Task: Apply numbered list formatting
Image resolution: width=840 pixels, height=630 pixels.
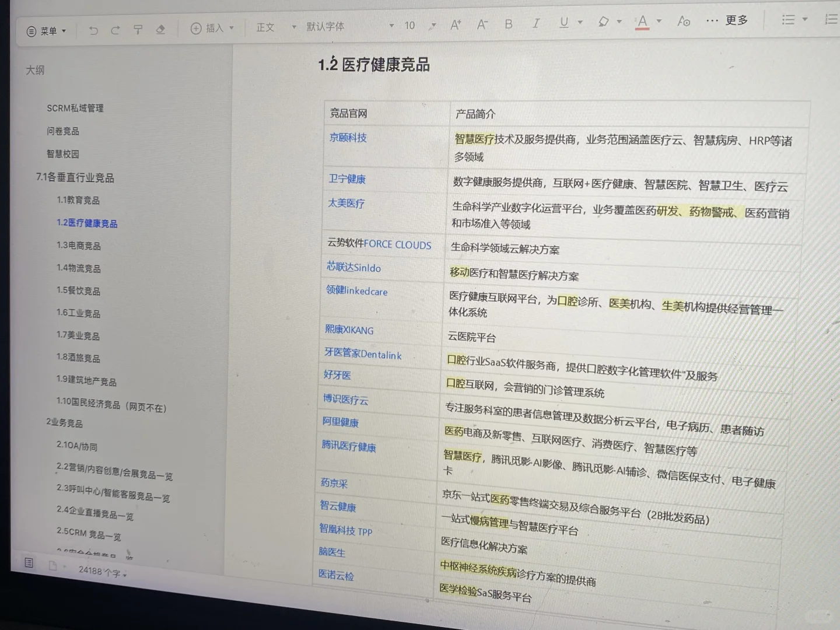Action: coord(832,19)
